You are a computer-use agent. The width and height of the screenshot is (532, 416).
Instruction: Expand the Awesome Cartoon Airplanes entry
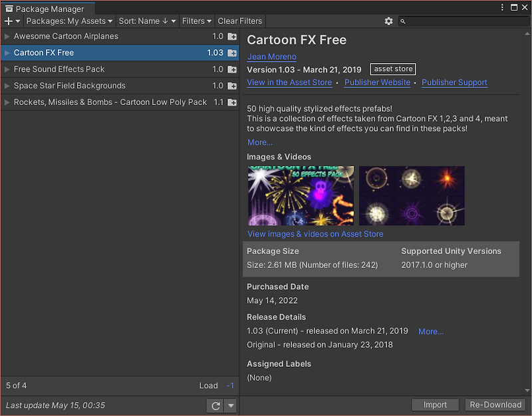point(7,37)
